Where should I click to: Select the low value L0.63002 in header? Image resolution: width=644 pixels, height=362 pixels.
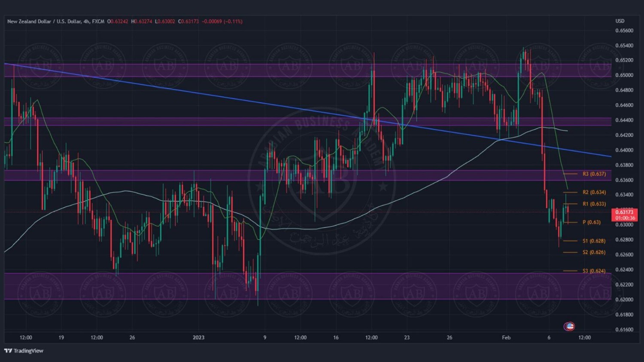[165, 21]
